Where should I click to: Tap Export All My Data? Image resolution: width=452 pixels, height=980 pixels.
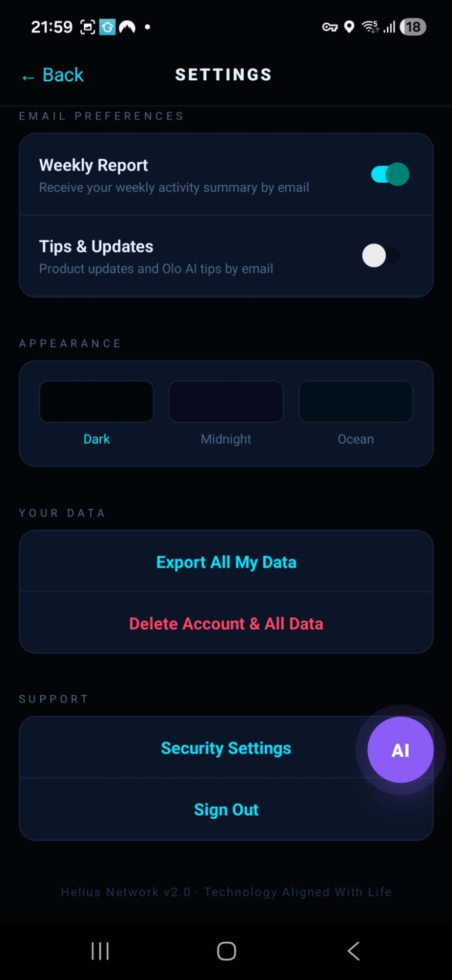click(x=226, y=562)
